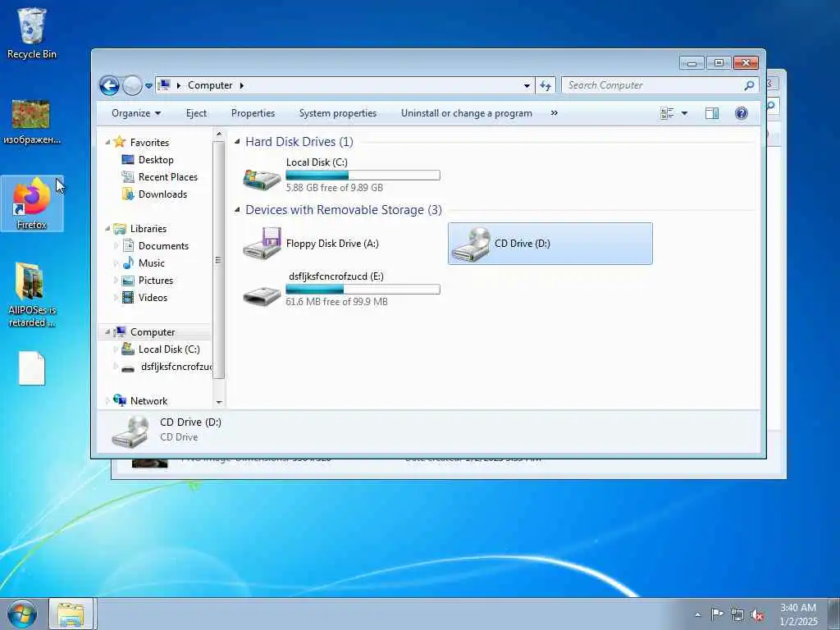This screenshot has width=840, height=630.
Task: Select dsfljksfcncrofzuc drive in navigation tree
Action: click(176, 367)
